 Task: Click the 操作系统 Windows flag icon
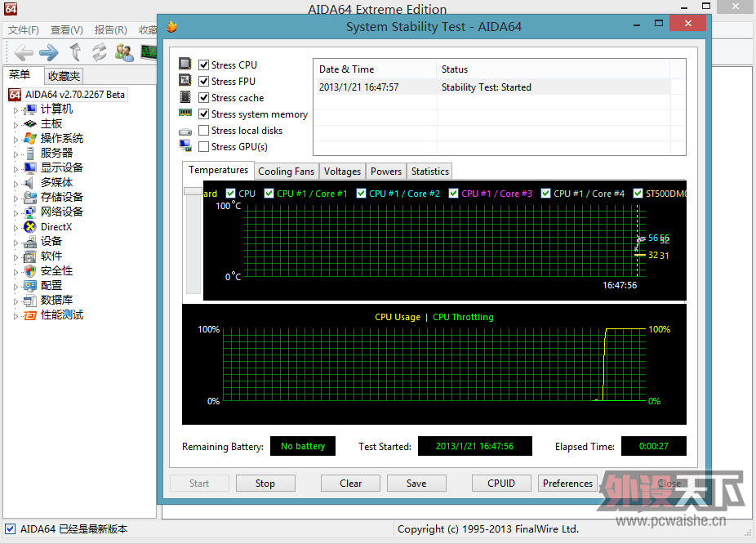pos(30,138)
